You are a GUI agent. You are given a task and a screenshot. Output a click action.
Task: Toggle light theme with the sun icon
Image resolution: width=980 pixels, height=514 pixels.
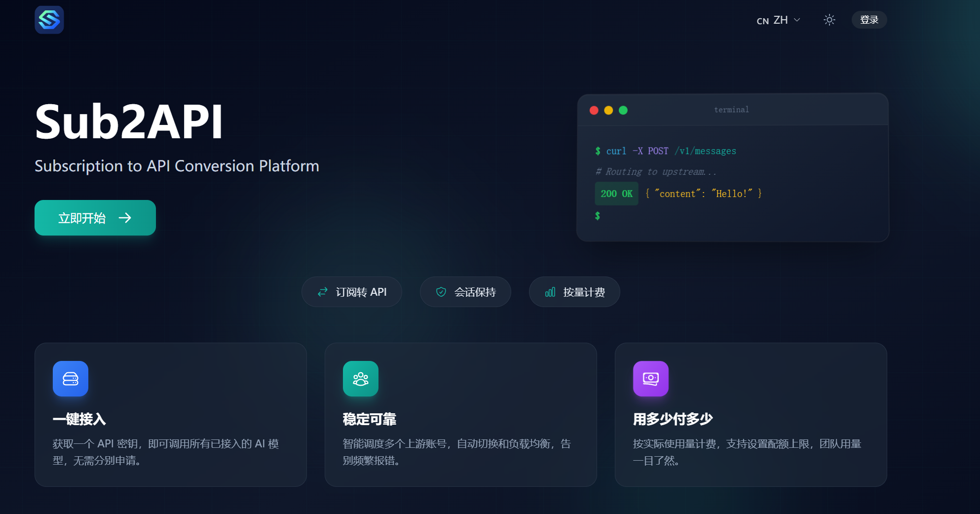[829, 20]
